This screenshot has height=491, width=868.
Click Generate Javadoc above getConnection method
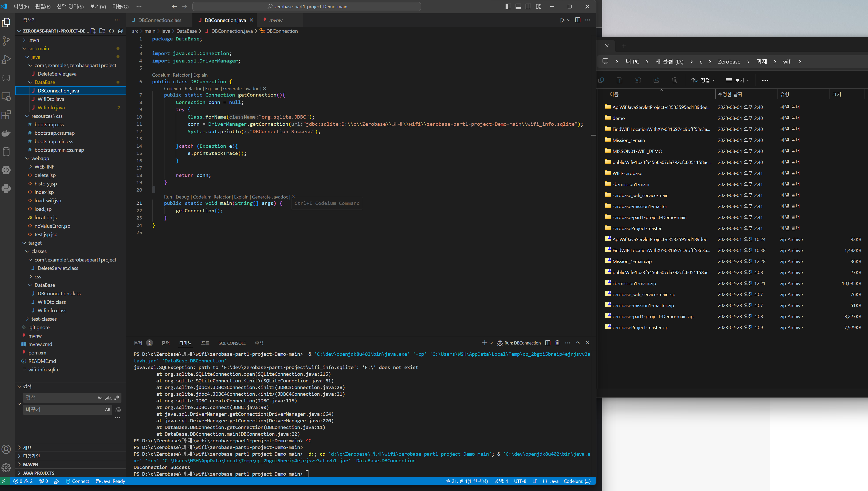tap(241, 89)
